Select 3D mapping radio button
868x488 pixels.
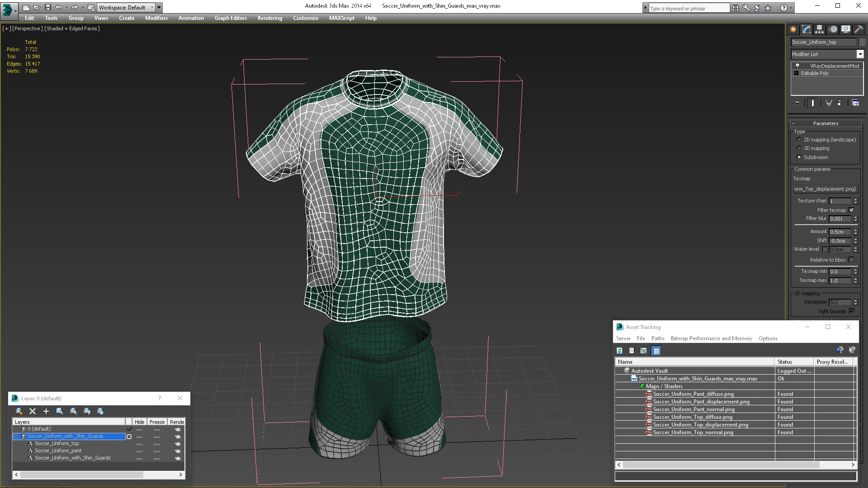[799, 148]
